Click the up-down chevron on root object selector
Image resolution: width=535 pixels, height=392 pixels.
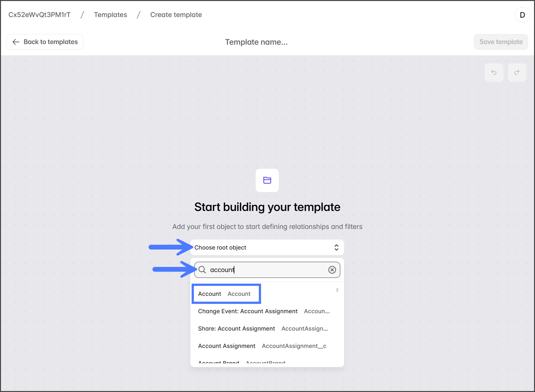(x=336, y=247)
